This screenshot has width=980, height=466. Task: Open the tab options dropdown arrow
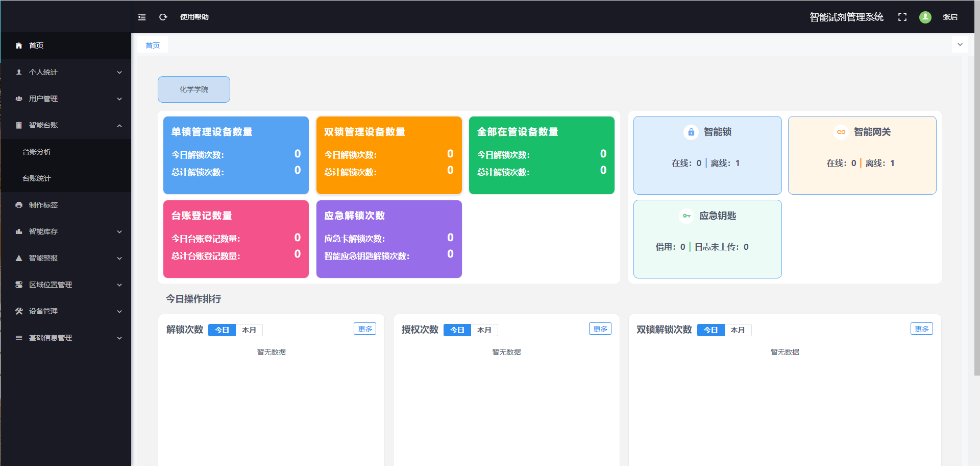[960, 44]
